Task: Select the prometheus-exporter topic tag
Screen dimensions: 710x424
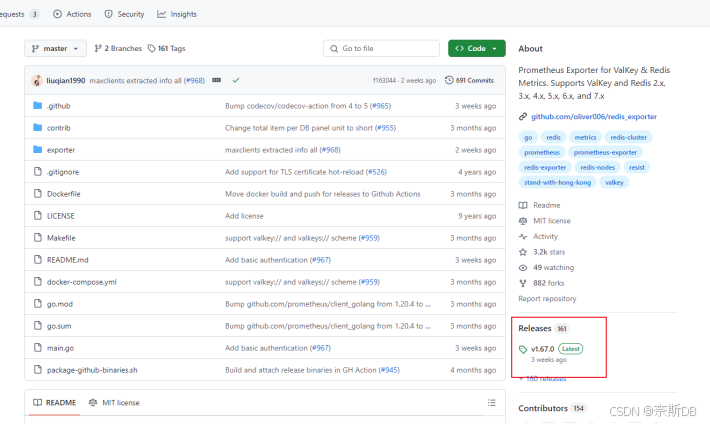Action: [x=605, y=153]
